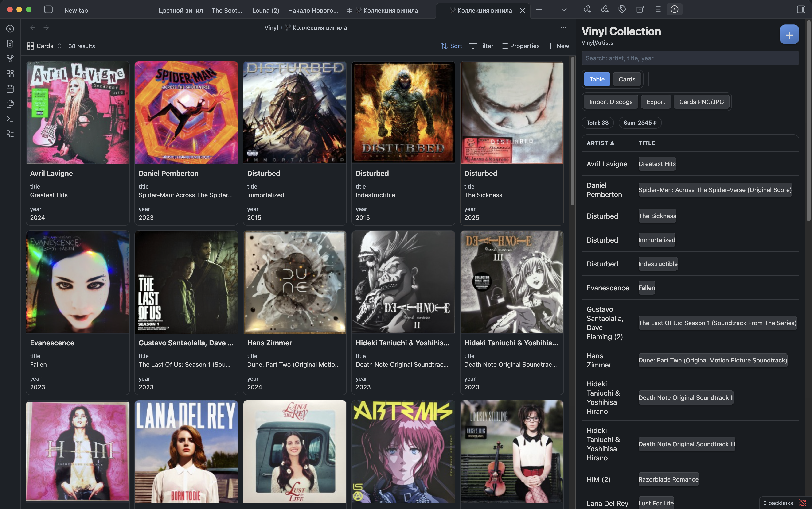This screenshot has width=812, height=509.
Task: Click the Razorblade Romance title chip
Action: tap(668, 479)
